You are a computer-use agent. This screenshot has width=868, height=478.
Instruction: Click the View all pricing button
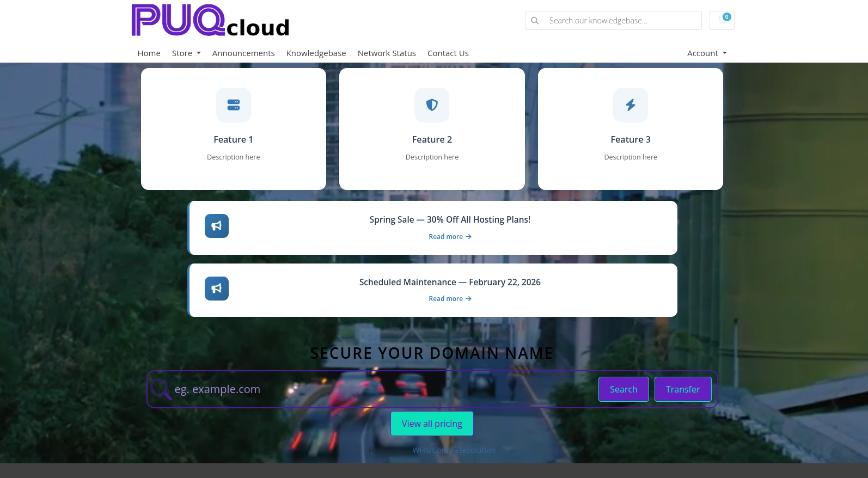(432, 424)
